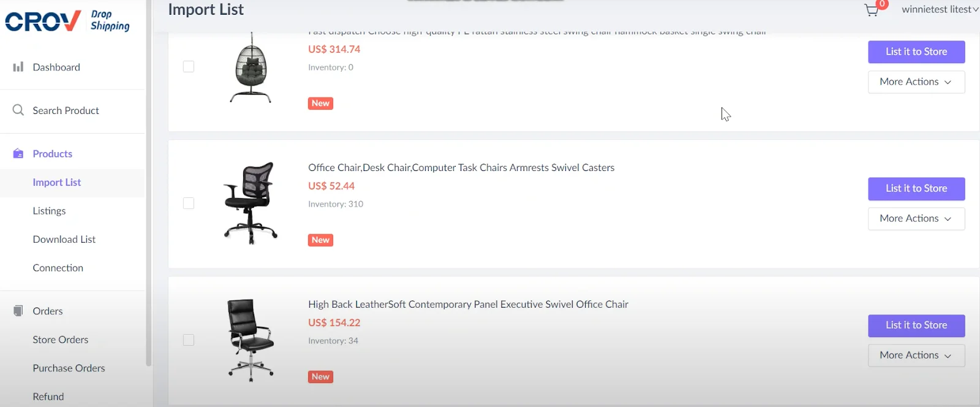Viewport: 980px width, 407px height.
Task: Expand More Actions for Office Chair
Action: tap(916, 219)
